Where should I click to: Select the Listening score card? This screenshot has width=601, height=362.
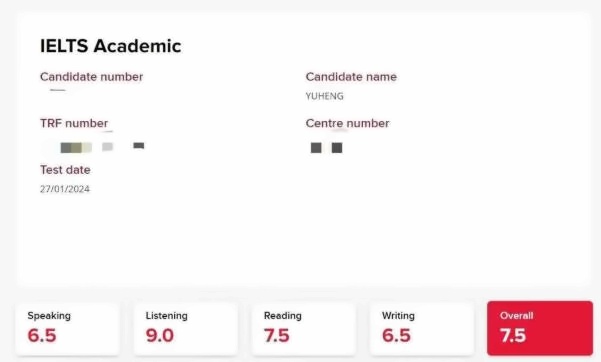[x=186, y=329]
